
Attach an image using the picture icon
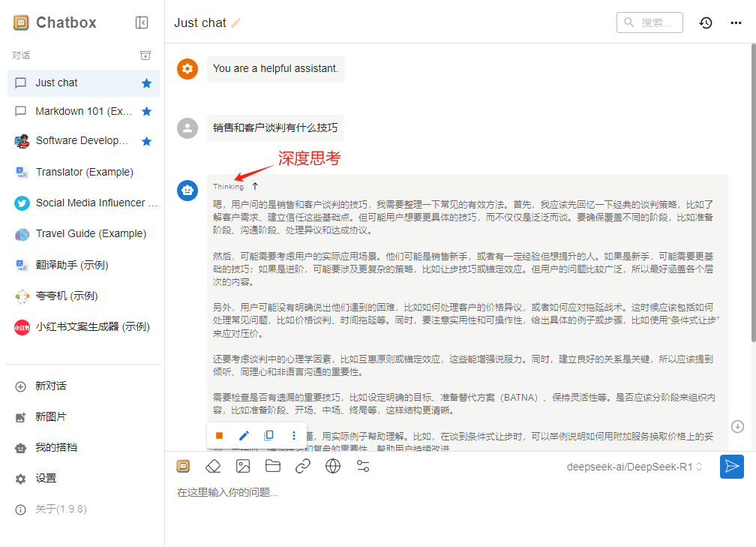point(243,466)
